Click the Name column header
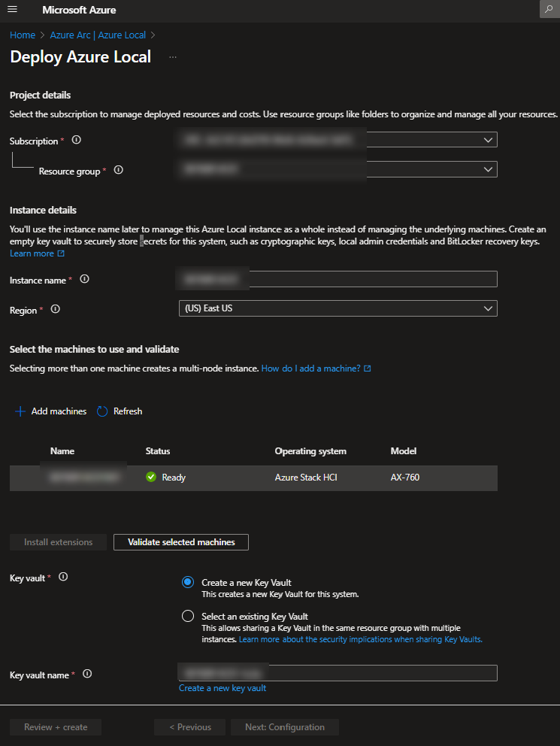 62,451
